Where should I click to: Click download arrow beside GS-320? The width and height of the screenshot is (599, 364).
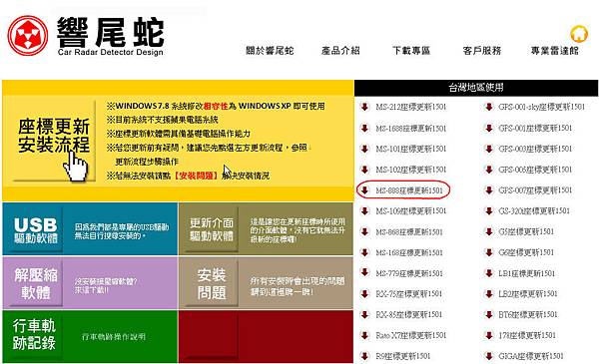pyautogui.click(x=488, y=210)
